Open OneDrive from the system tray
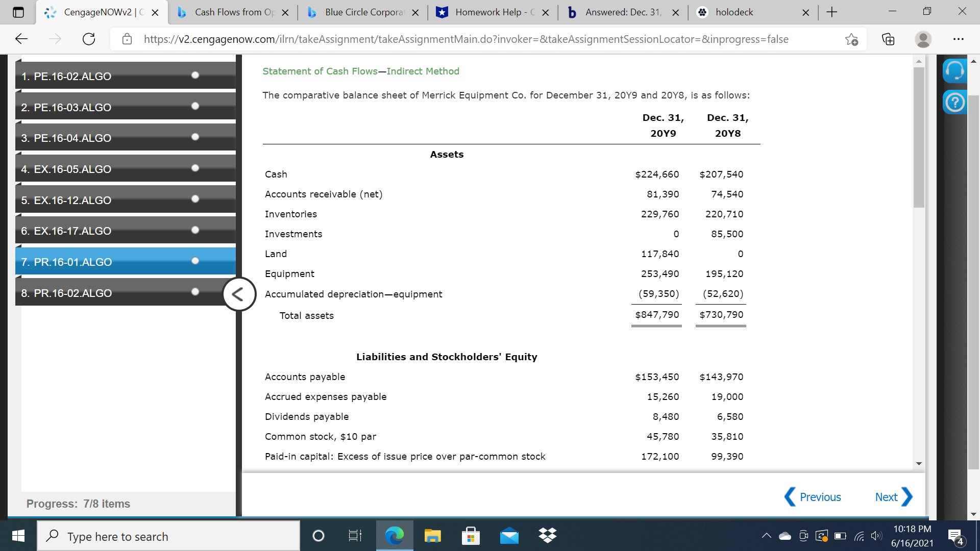The width and height of the screenshot is (980, 551). pyautogui.click(x=785, y=536)
